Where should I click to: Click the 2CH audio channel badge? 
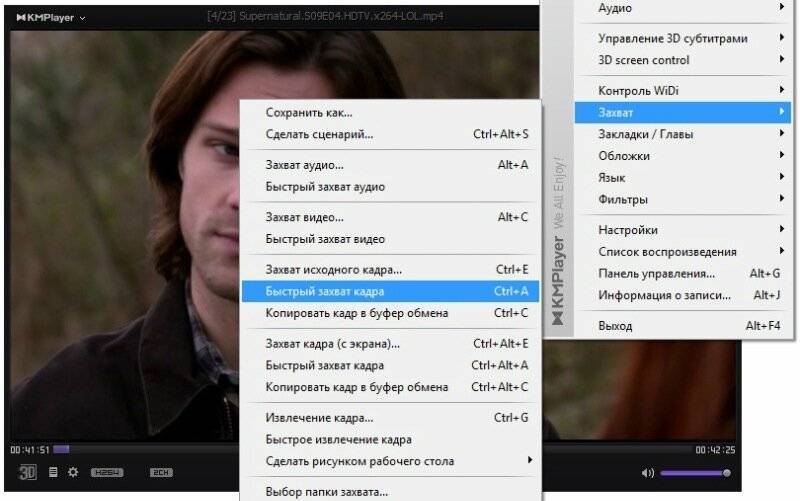(161, 472)
